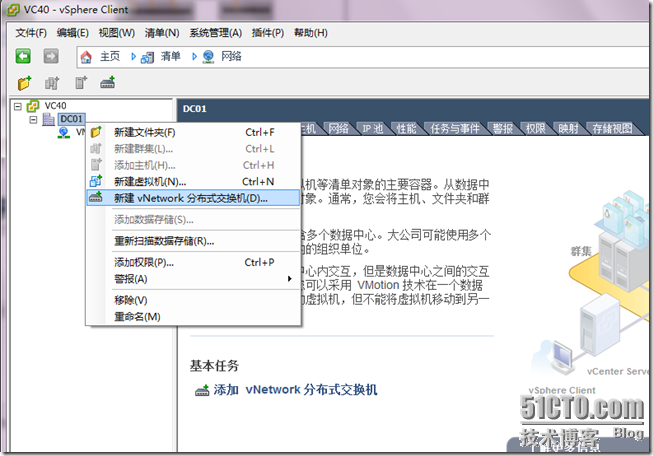
Task: Click the network globe icon beside 网络
Action: point(208,57)
